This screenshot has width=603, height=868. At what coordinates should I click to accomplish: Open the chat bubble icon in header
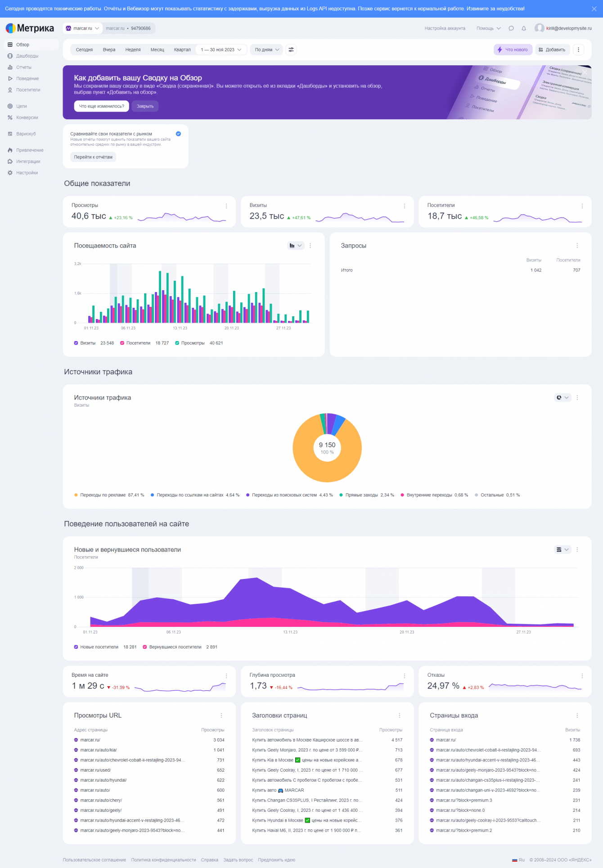[511, 28]
